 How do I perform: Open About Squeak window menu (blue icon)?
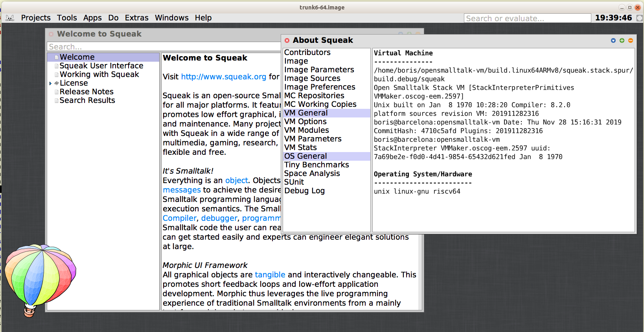pyautogui.click(x=613, y=40)
